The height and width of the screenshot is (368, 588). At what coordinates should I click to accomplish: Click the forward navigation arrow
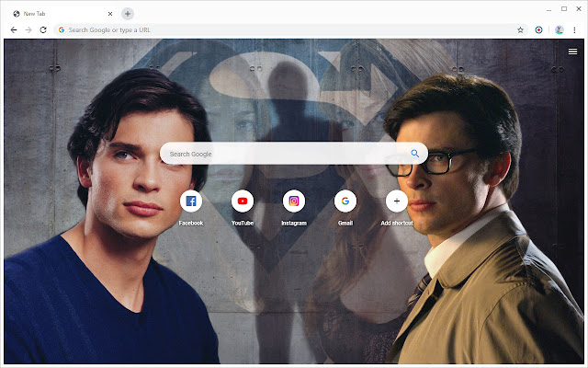(28, 30)
